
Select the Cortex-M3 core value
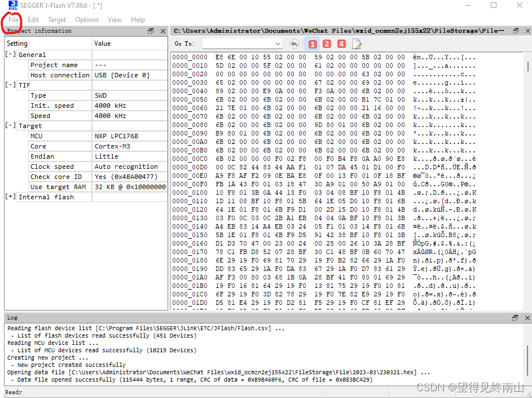(x=112, y=146)
